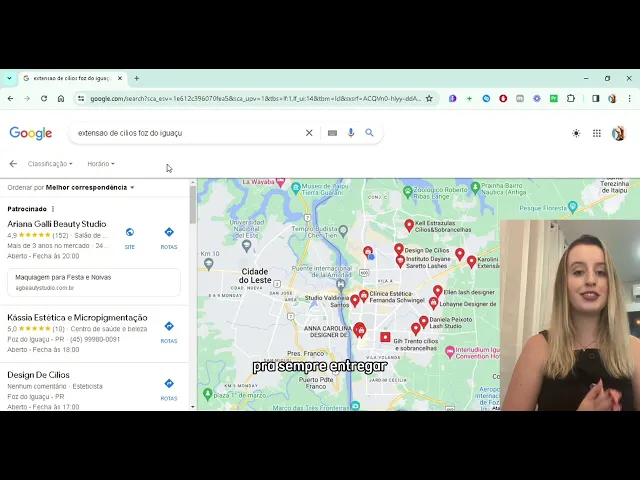Click the Pesque Floresta map marker
The width and height of the screenshot is (640, 480).
(x=573, y=207)
